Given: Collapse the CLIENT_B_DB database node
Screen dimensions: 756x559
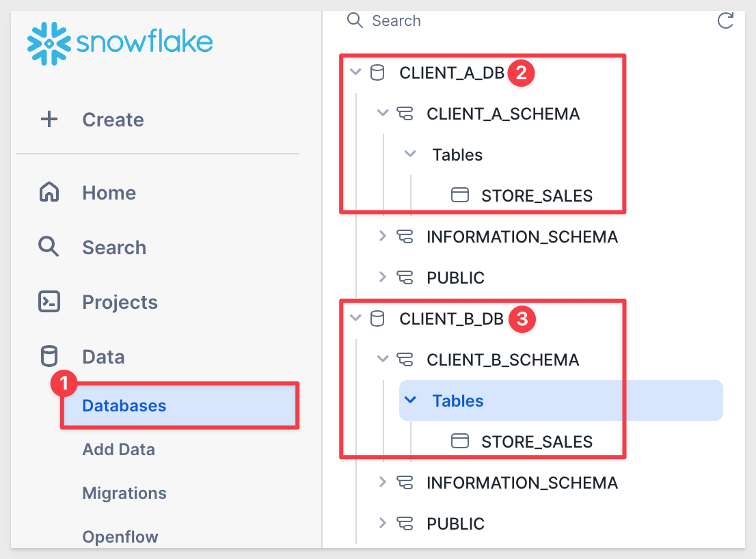Looking at the screenshot, I should (x=355, y=318).
